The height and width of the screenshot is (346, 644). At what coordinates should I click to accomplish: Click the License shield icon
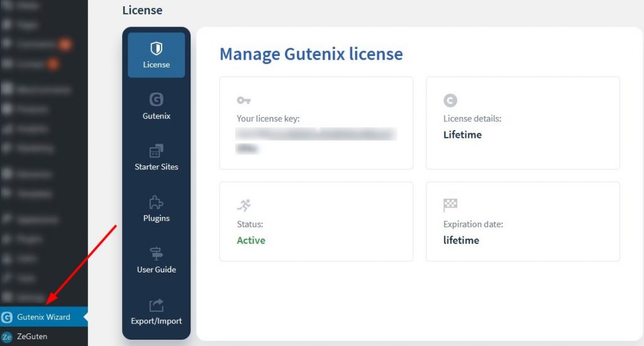156,48
